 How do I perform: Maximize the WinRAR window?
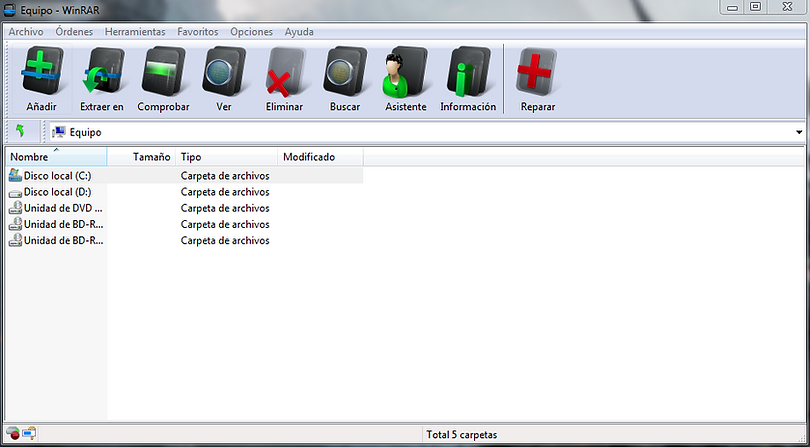coord(755,7)
